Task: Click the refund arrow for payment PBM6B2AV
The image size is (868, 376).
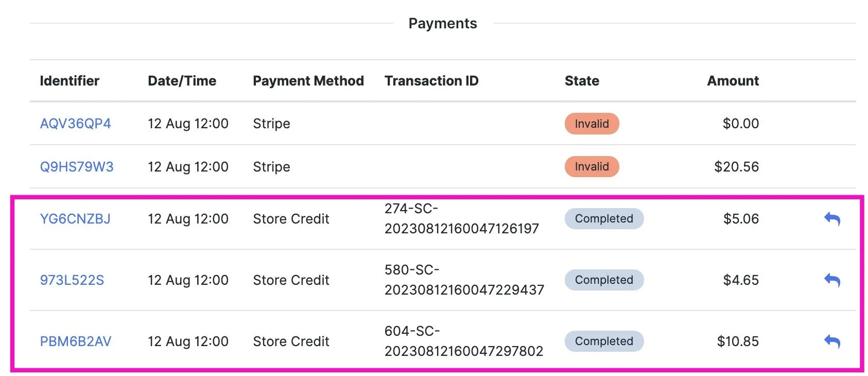Action: pos(832,341)
